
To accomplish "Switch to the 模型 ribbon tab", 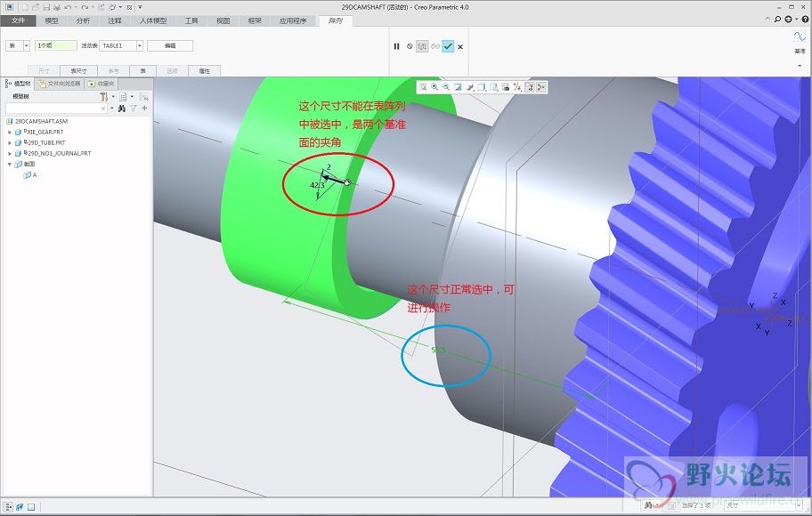I will click(52, 20).
